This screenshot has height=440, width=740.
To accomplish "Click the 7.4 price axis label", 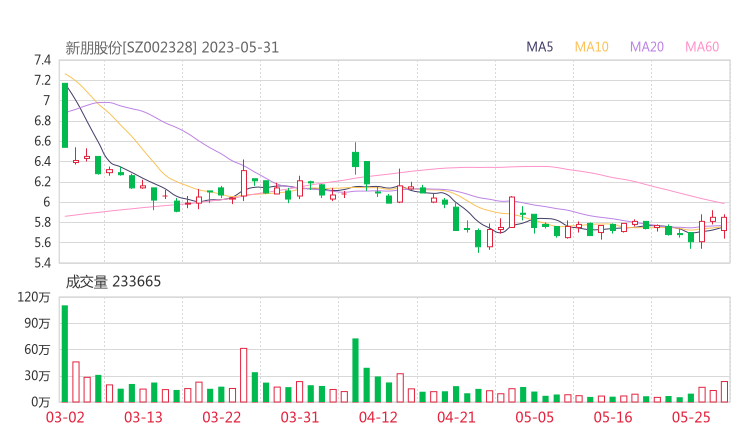I will tap(42, 60).
